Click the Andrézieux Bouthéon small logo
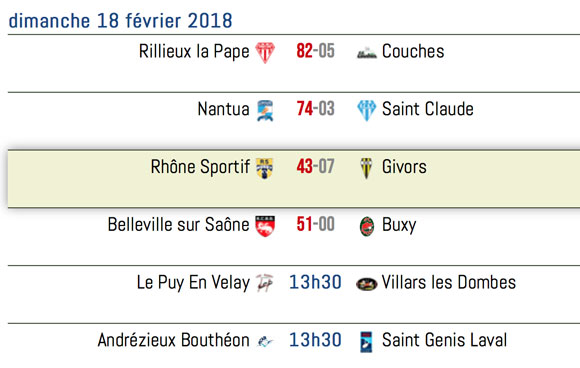Screen dimensions: 580x368 (265, 341)
